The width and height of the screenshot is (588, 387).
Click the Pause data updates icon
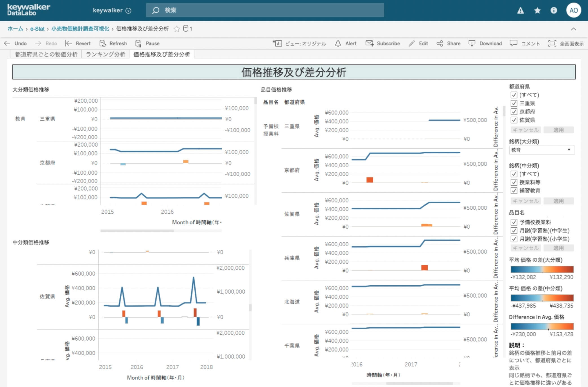tap(138, 43)
